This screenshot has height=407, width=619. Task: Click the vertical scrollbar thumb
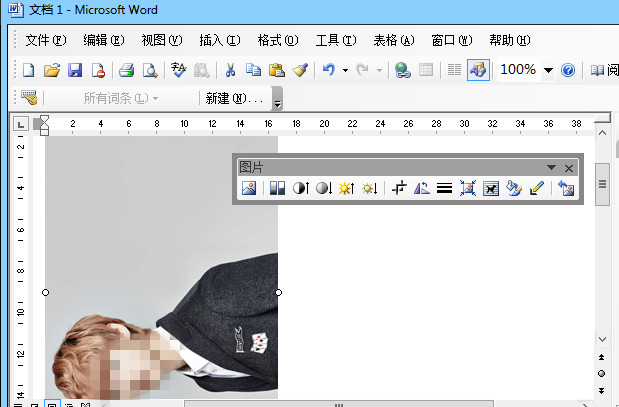coord(603,187)
